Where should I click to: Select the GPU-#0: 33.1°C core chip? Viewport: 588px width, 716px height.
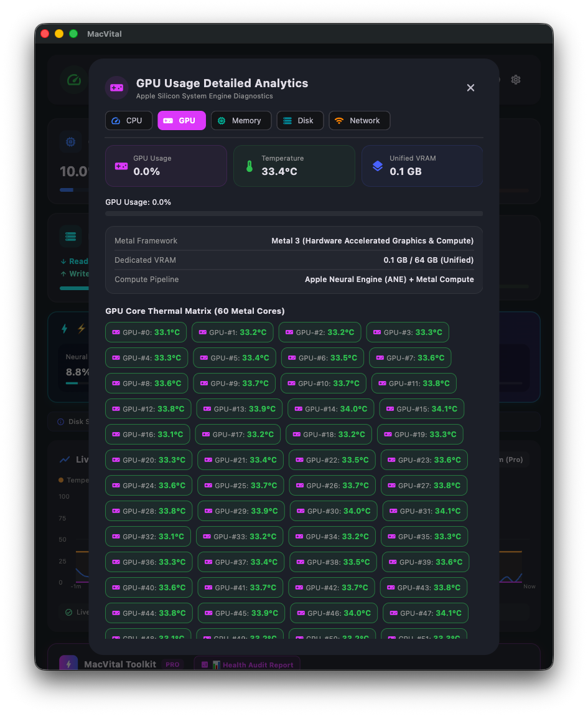pos(146,332)
